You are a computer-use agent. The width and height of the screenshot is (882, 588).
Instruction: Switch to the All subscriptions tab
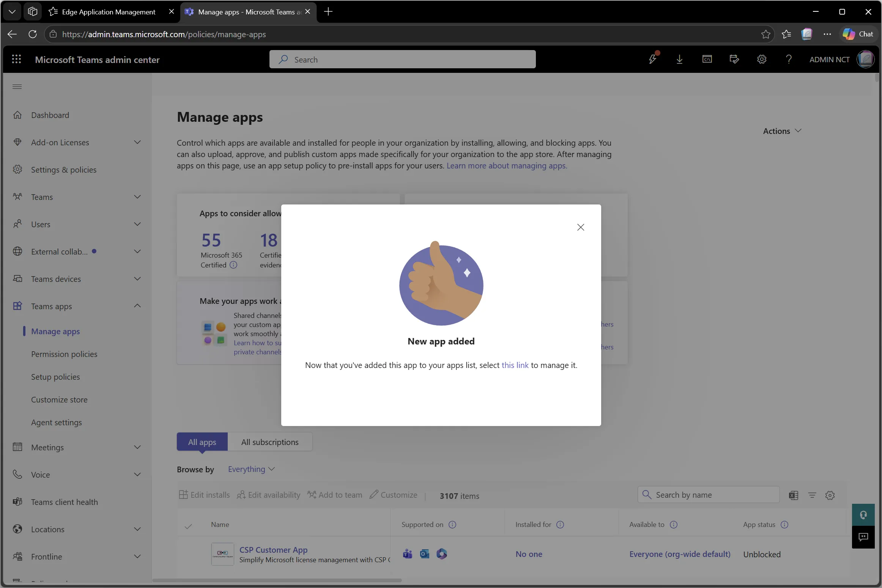[x=270, y=442]
